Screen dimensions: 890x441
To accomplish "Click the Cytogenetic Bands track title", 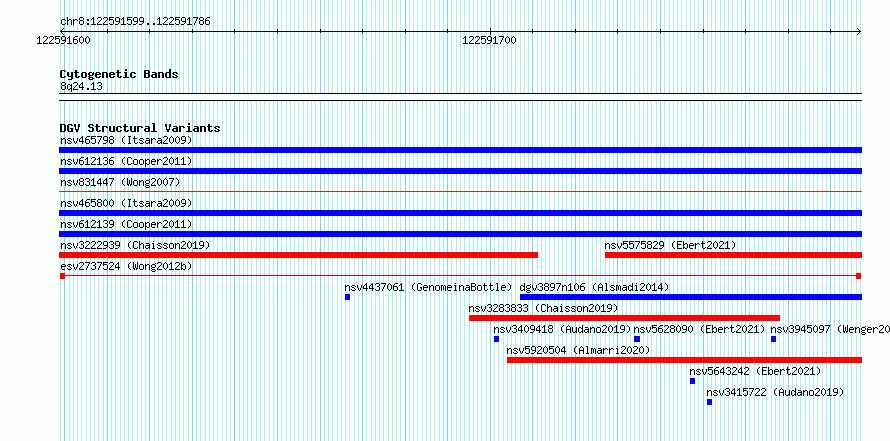I will [119, 74].
